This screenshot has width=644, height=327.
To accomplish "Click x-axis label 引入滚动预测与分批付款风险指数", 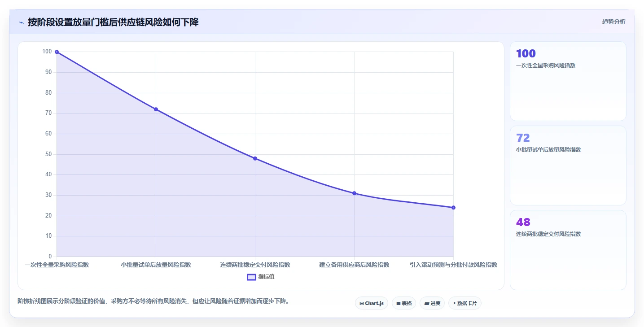I will click(x=453, y=265).
